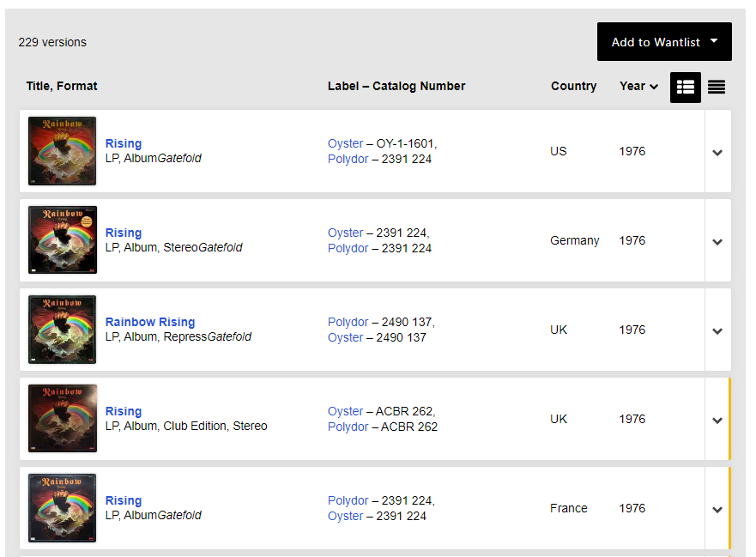Open the Rising US release page
This screenshot has height=557, width=756.
click(x=123, y=143)
